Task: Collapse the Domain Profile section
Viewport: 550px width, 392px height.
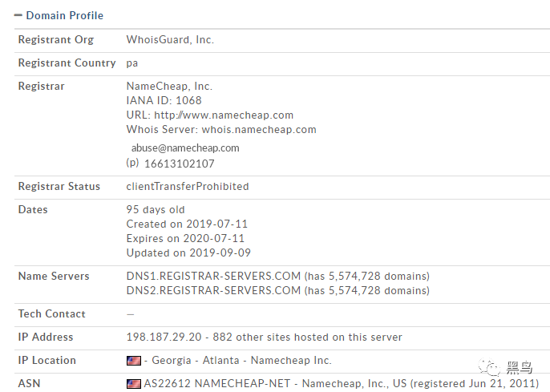Action: [x=18, y=15]
